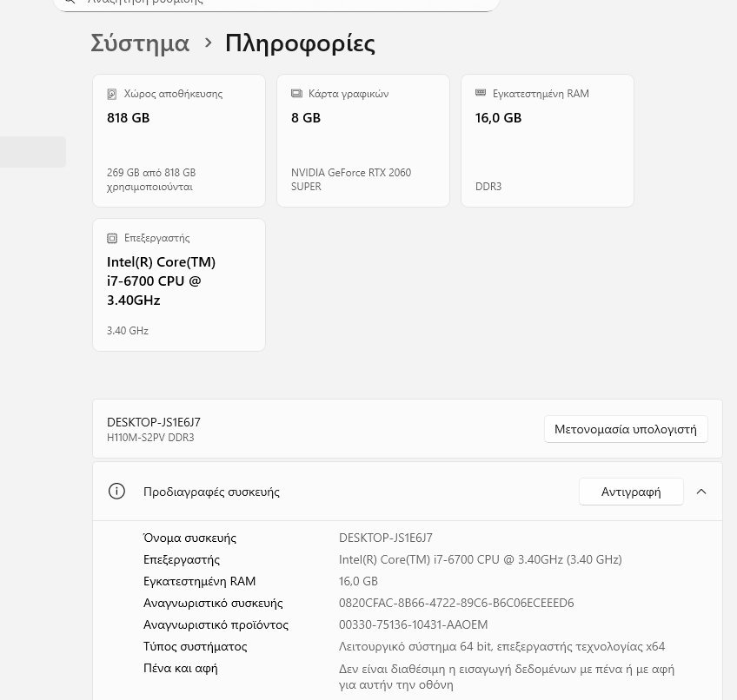The height and width of the screenshot is (700, 737).
Task: Collapse the Προδιαγραφές συσκευής section using the chevron
Action: (701, 492)
